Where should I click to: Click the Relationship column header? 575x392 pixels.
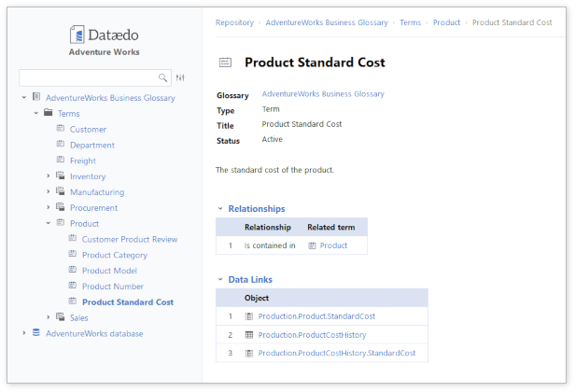268,228
